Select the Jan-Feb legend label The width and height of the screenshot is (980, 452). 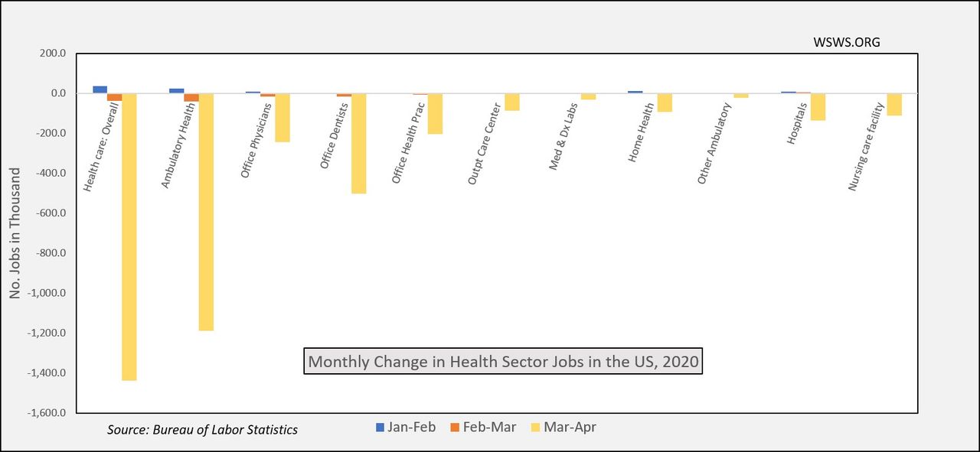412,428
